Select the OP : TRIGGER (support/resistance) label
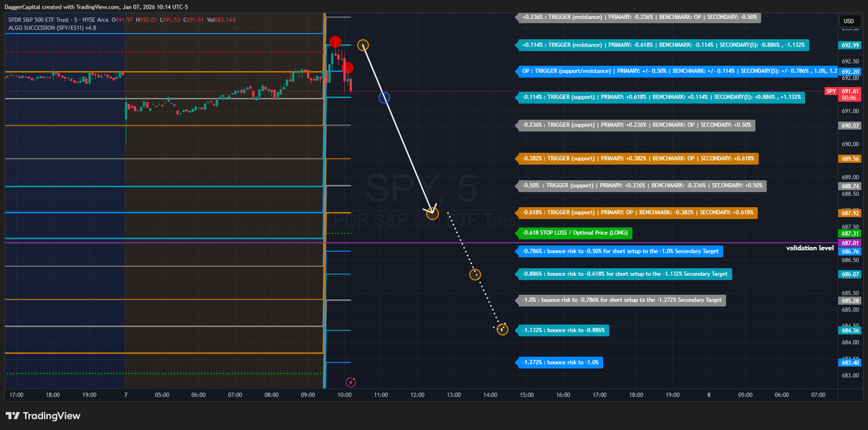Viewport: 868px width, 430px height. [x=676, y=72]
